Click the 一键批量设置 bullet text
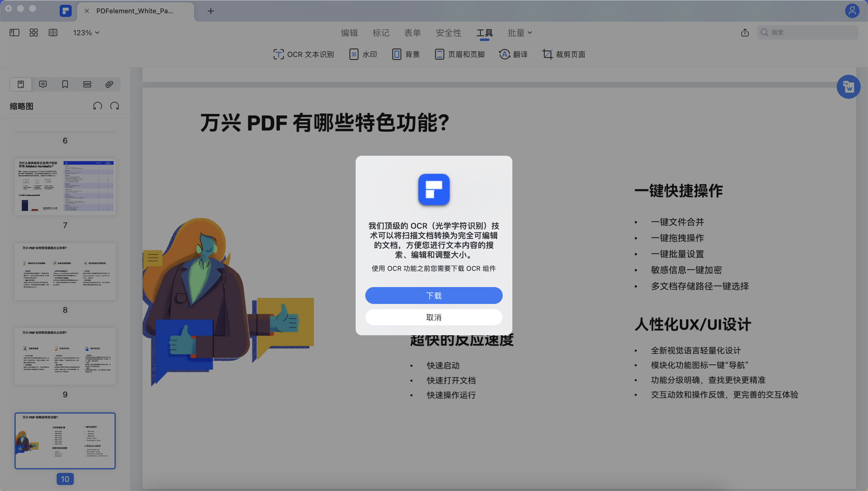The image size is (868, 491). click(x=678, y=254)
